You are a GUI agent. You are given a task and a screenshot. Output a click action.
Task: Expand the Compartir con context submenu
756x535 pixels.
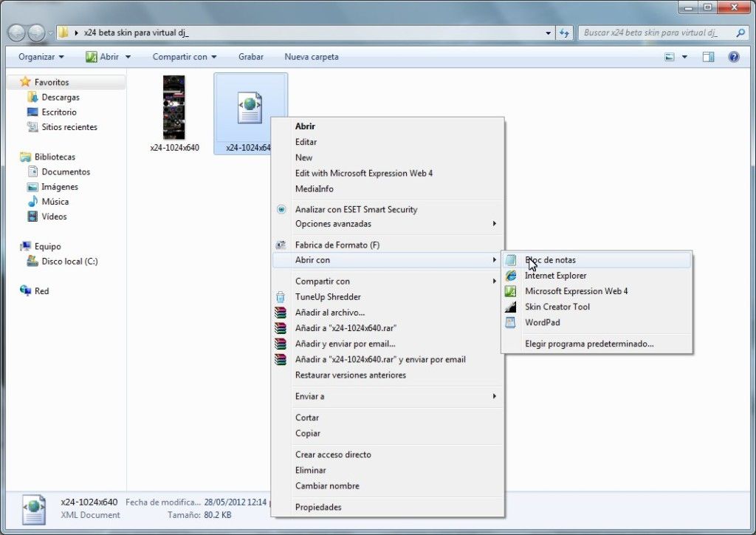coord(388,282)
